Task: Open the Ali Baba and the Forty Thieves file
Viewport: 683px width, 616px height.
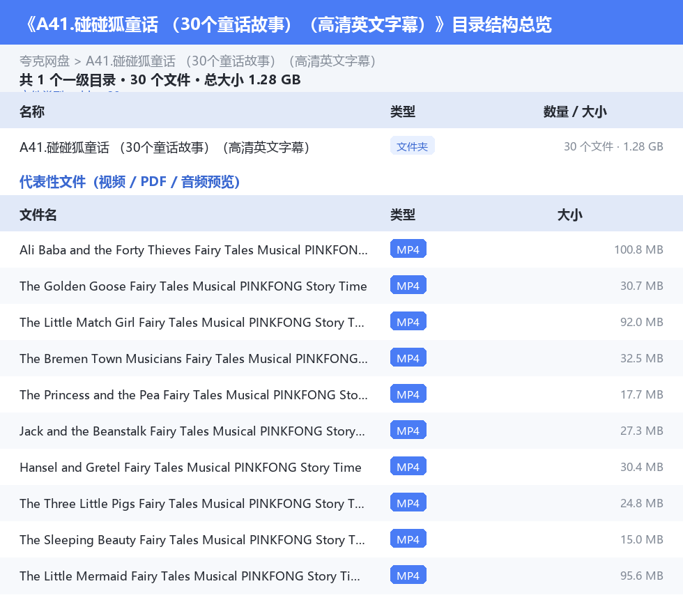Action: [x=194, y=250]
